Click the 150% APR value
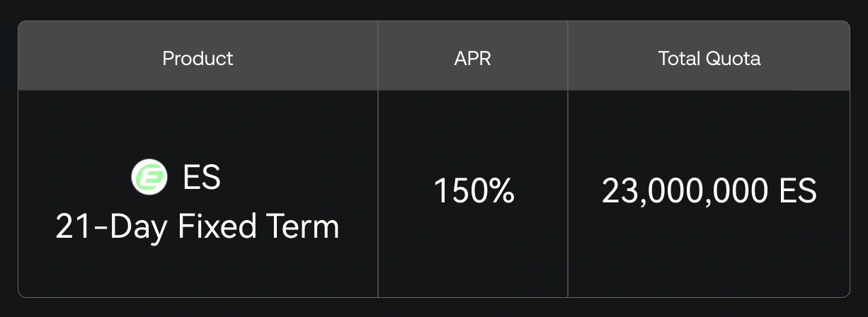This screenshot has height=317, width=868. [473, 191]
